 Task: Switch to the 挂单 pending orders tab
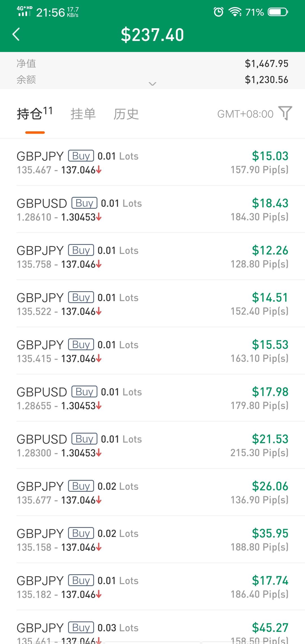[83, 114]
